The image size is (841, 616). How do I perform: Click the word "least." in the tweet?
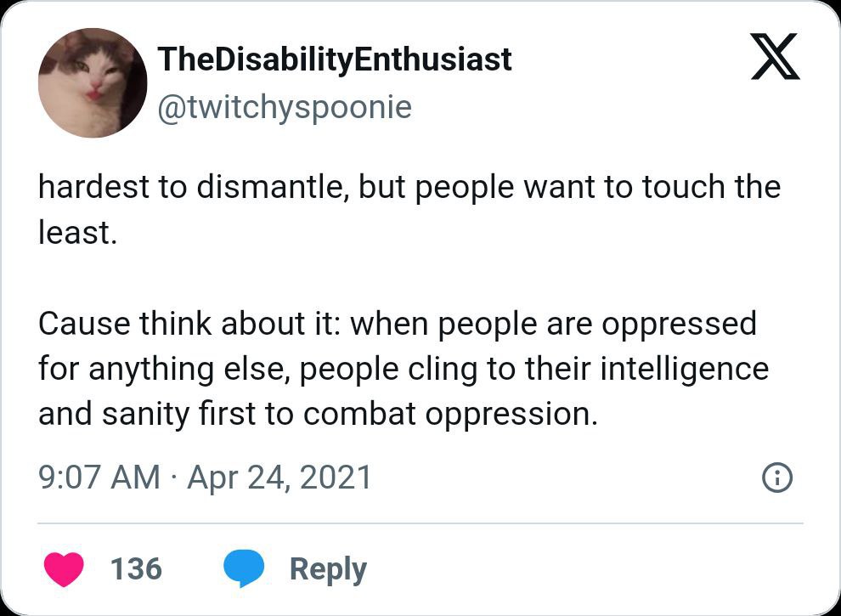[76, 232]
